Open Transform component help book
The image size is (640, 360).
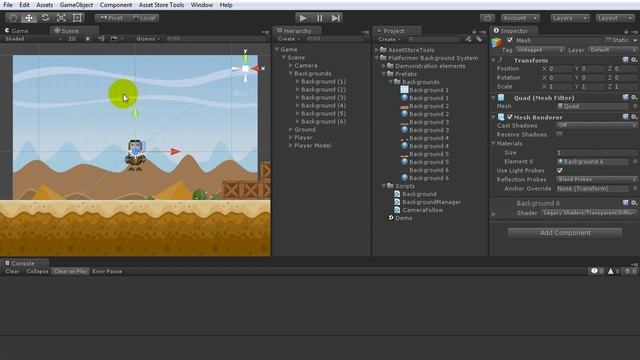coord(625,60)
